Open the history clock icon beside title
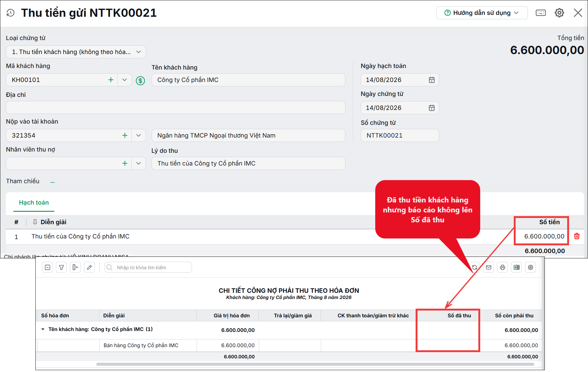This screenshot has width=588, height=372. tap(11, 13)
